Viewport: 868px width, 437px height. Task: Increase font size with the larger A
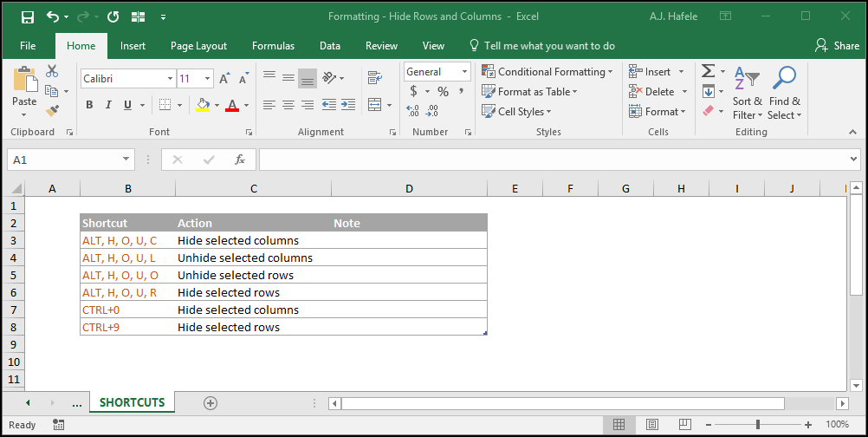(224, 79)
